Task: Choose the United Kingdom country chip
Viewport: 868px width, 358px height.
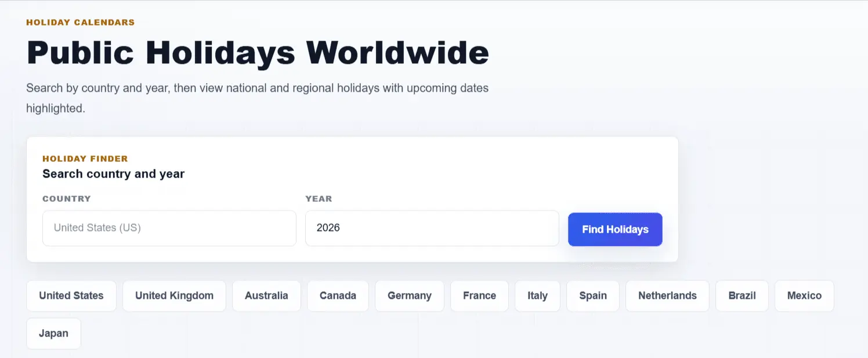Action: point(174,296)
